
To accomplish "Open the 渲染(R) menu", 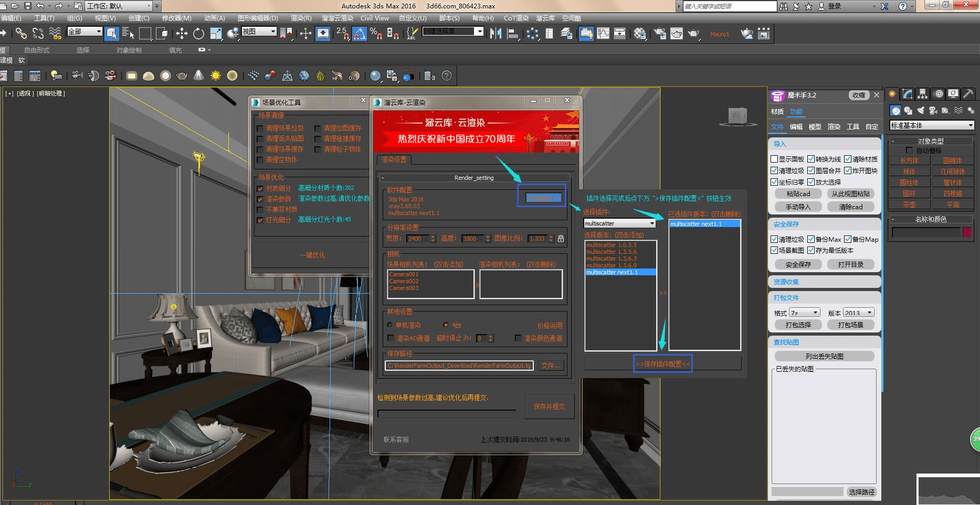I will (301, 18).
